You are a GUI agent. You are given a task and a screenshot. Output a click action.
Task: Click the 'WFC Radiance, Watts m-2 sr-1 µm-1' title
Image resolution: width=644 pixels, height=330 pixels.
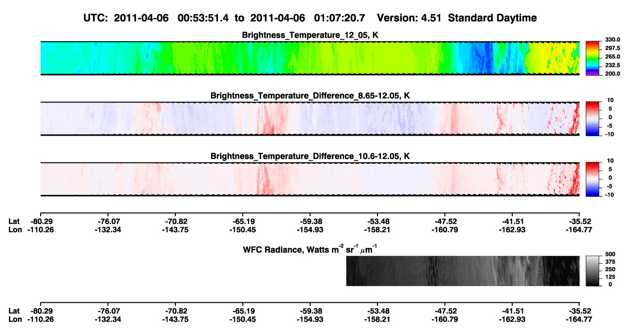pyautogui.click(x=311, y=249)
